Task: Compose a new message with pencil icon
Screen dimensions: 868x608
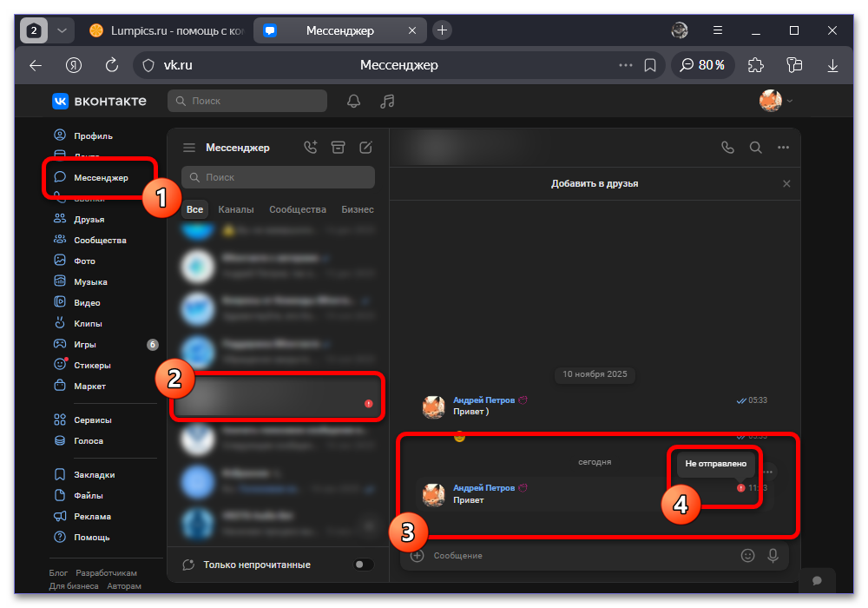Action: click(365, 148)
